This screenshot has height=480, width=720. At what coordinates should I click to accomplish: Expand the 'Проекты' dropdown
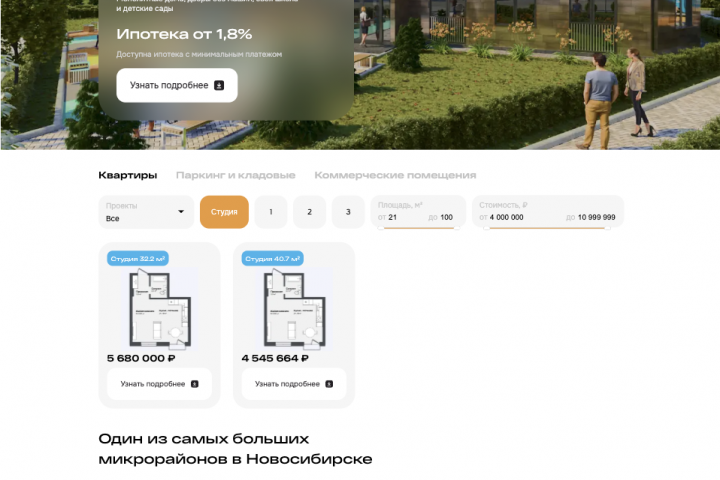146,212
